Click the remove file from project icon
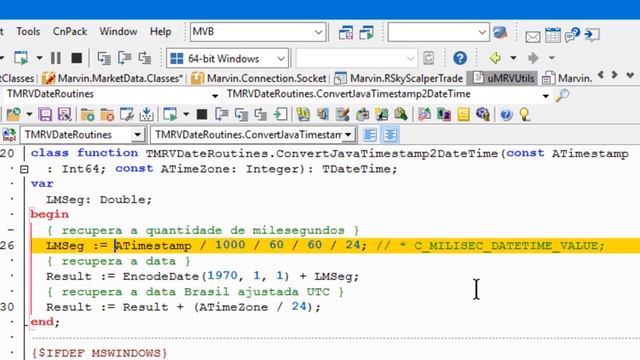This screenshot has height=360, width=640. [x=107, y=114]
